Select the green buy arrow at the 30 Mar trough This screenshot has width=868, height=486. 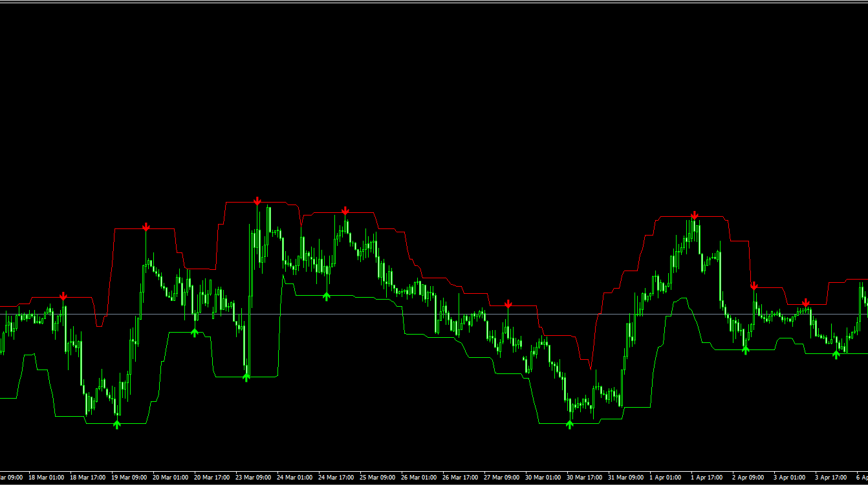tap(569, 423)
